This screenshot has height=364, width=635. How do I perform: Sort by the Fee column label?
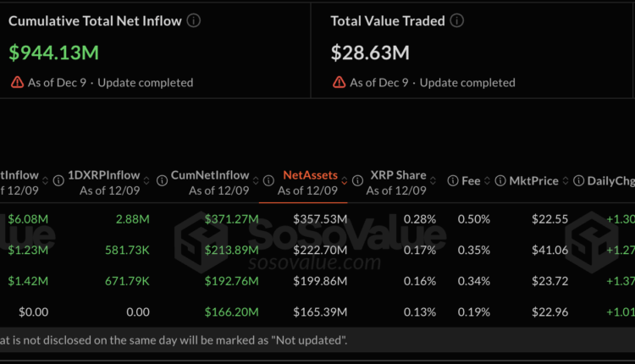(x=472, y=181)
